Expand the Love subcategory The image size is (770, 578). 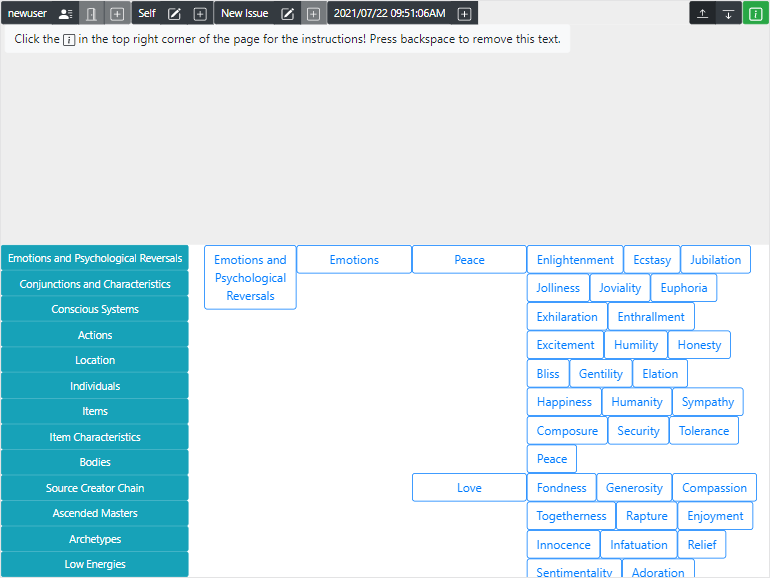[469, 488]
